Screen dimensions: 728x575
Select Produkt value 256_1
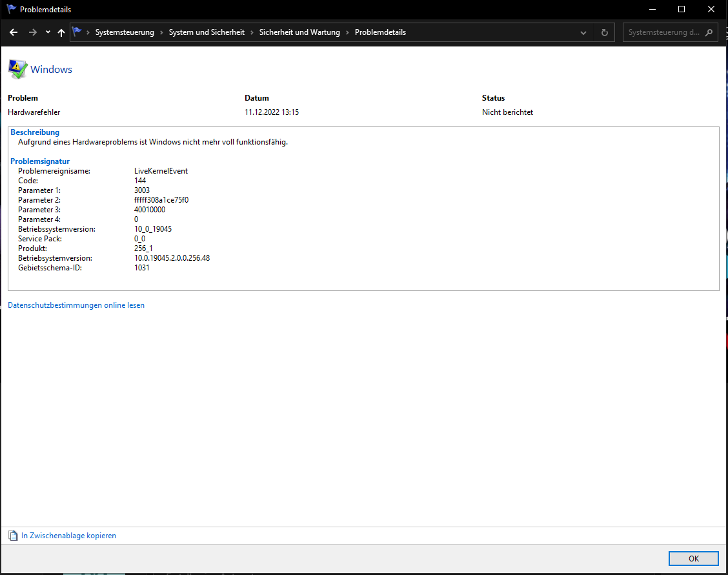[143, 248]
